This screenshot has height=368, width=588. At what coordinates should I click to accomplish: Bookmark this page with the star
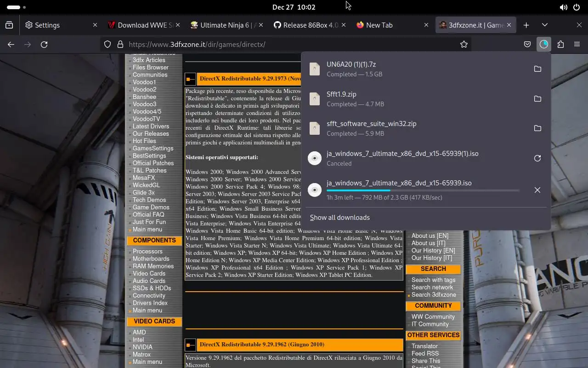tap(464, 44)
